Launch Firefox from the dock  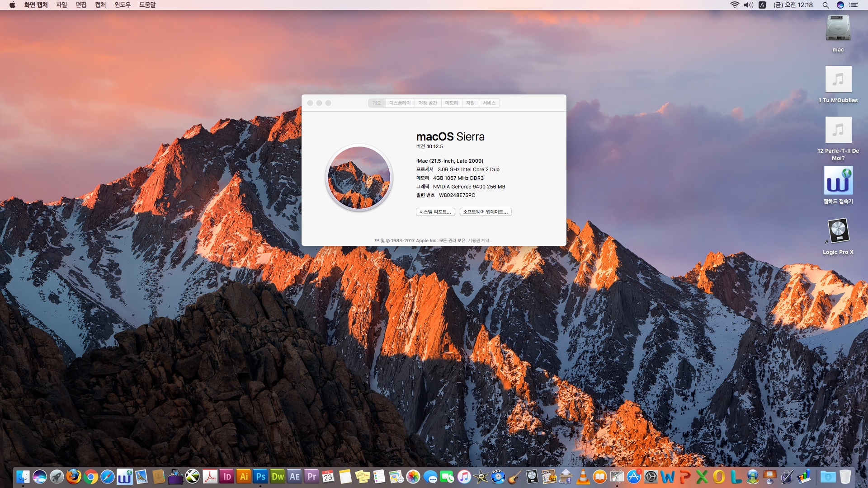74,477
